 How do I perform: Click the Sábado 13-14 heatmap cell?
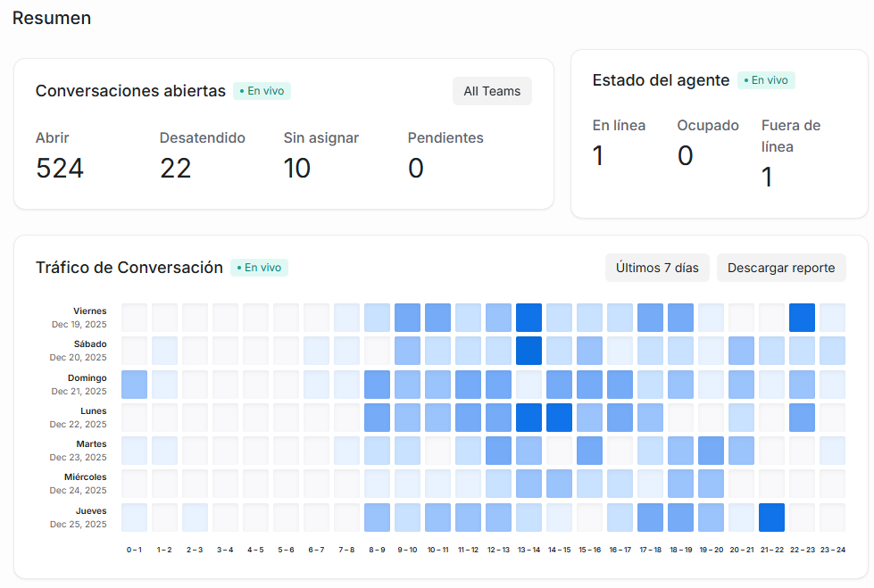click(x=529, y=351)
